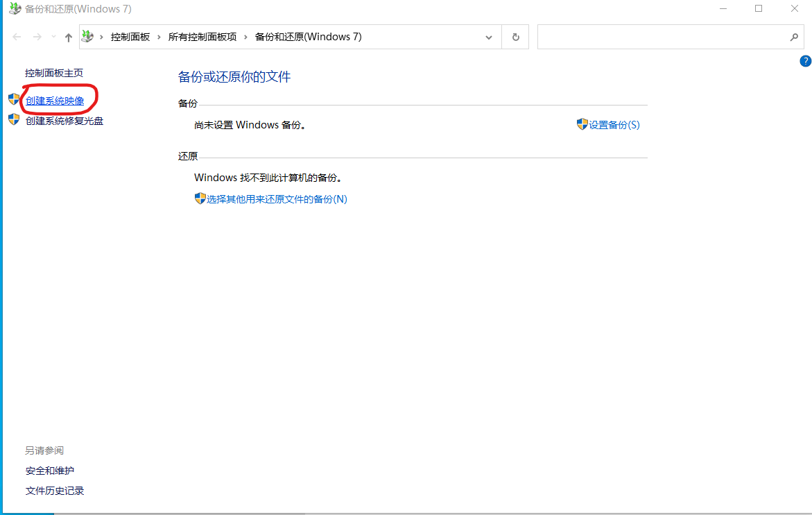Viewport: 812px width, 515px height.
Task: Click shield icon beside 设置备份
Action: pos(582,124)
